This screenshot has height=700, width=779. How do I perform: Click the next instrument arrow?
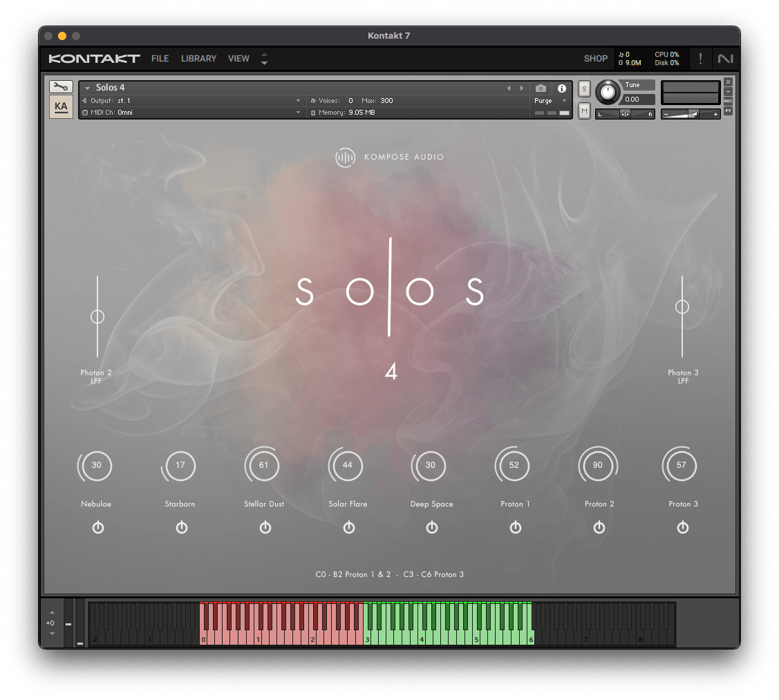pos(522,88)
